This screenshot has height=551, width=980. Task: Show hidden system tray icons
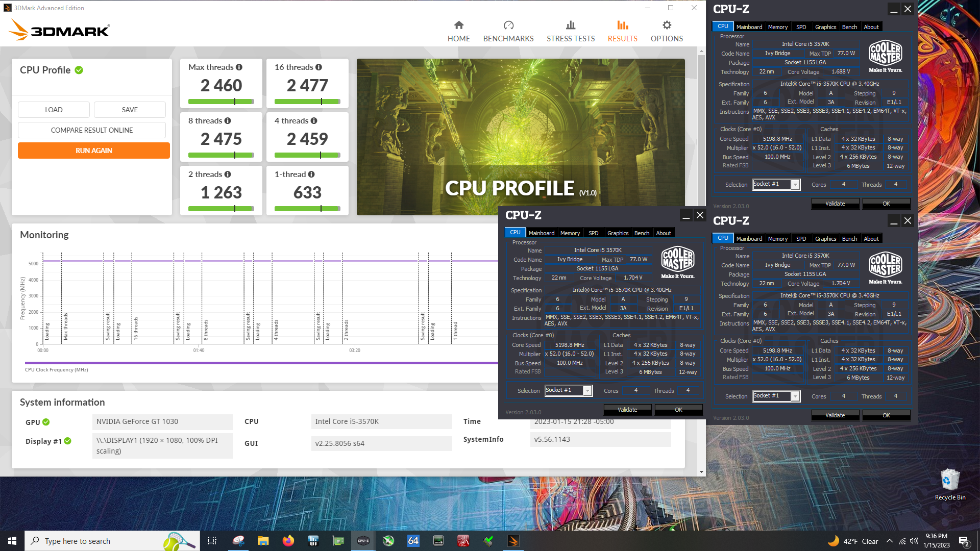pyautogui.click(x=890, y=541)
